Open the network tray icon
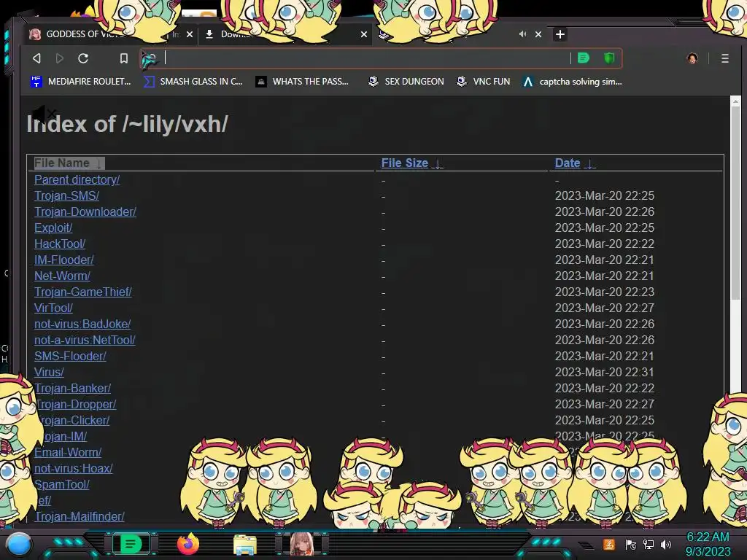 (649, 544)
